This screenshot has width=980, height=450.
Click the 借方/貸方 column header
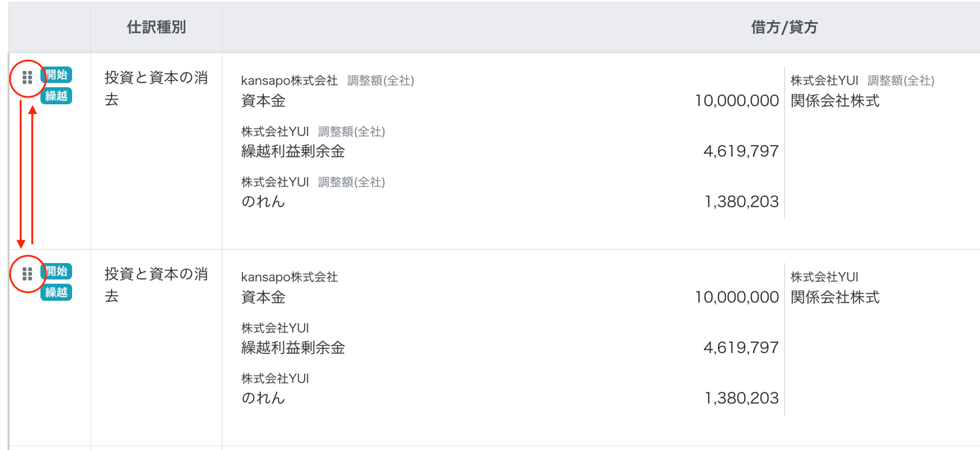tap(784, 27)
